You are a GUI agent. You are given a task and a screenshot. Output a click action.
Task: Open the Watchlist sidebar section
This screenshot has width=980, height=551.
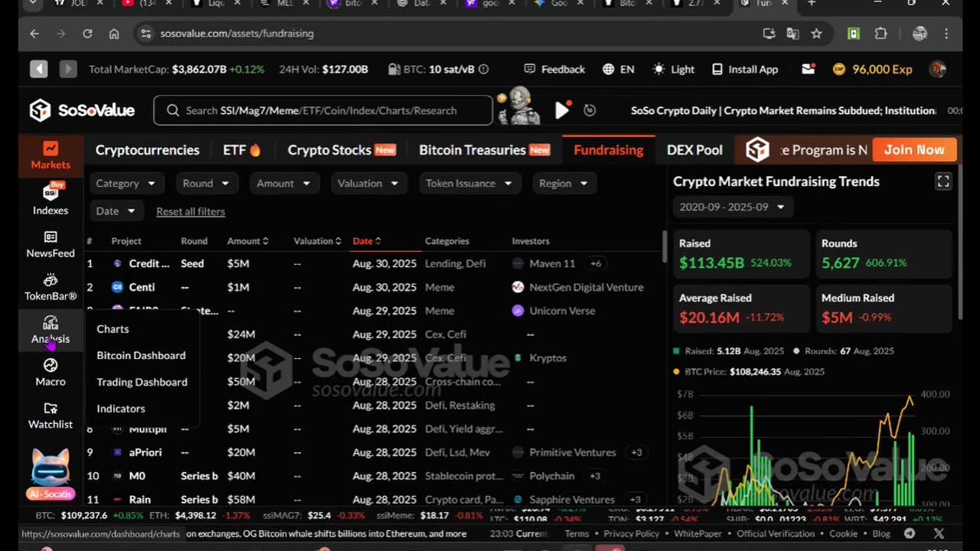point(51,416)
